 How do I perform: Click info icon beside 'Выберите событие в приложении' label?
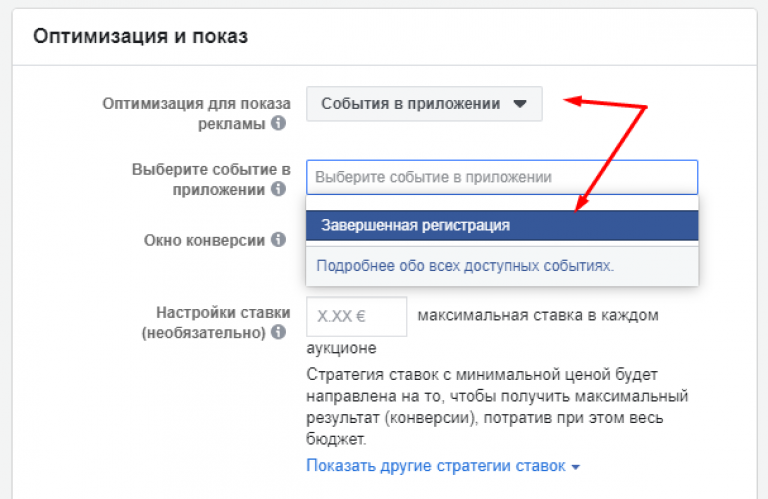pos(279,189)
